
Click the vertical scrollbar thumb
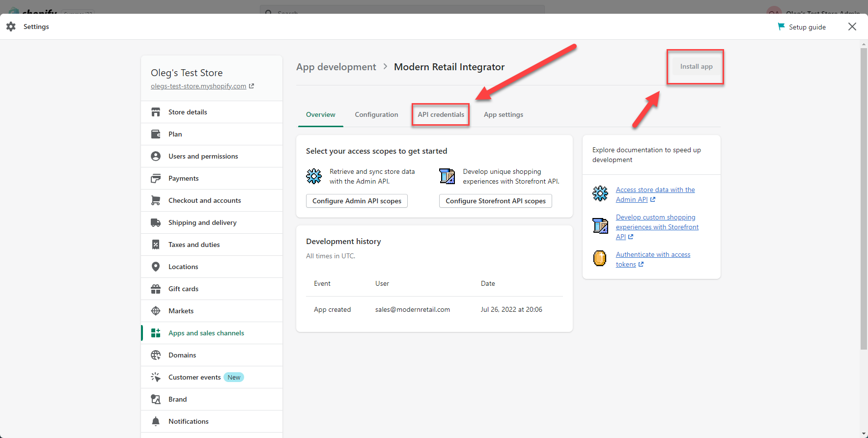(x=864, y=198)
